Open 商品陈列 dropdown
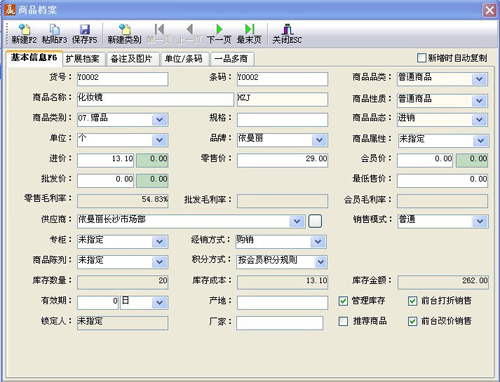 pos(160,262)
